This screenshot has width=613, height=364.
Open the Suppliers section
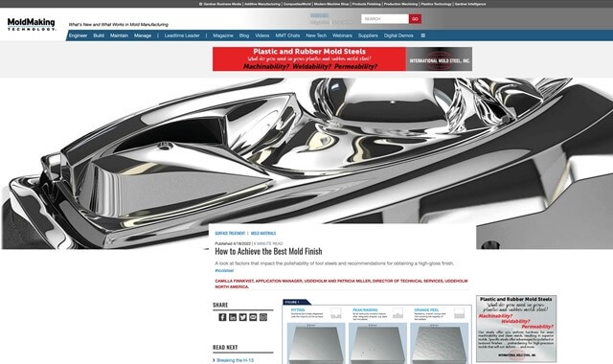(x=368, y=35)
